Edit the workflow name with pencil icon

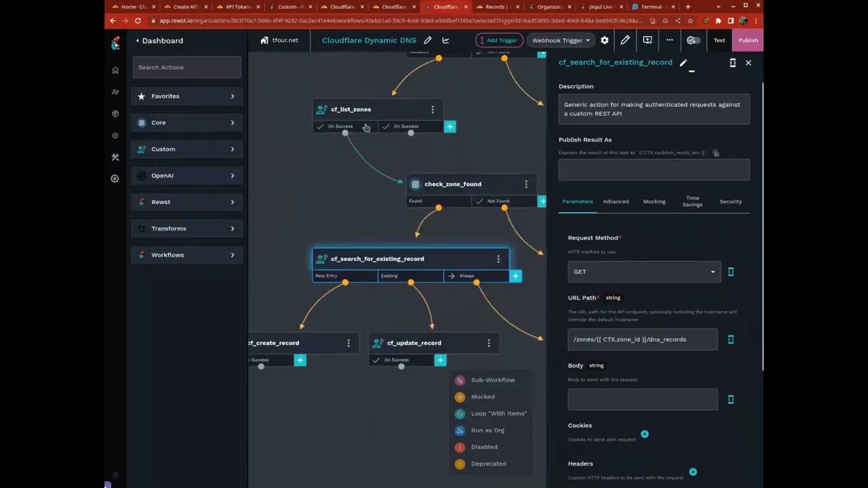pos(427,40)
